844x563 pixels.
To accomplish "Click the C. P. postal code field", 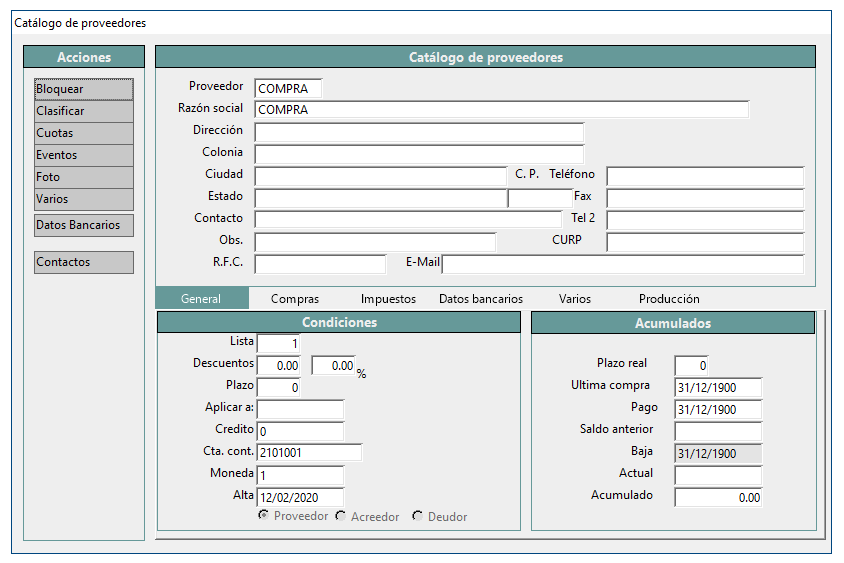I will pyautogui.click(x=540, y=199).
